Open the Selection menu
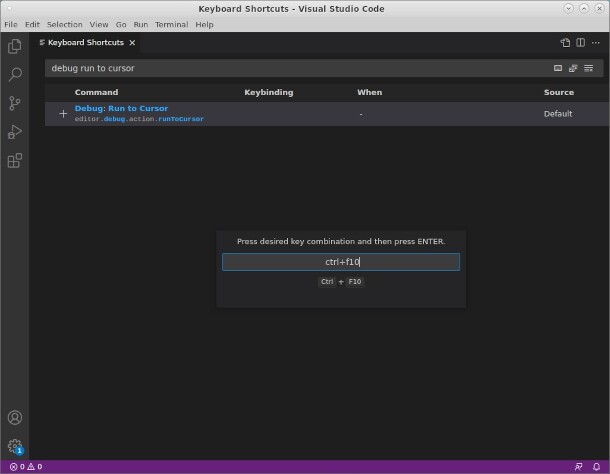 [x=65, y=25]
